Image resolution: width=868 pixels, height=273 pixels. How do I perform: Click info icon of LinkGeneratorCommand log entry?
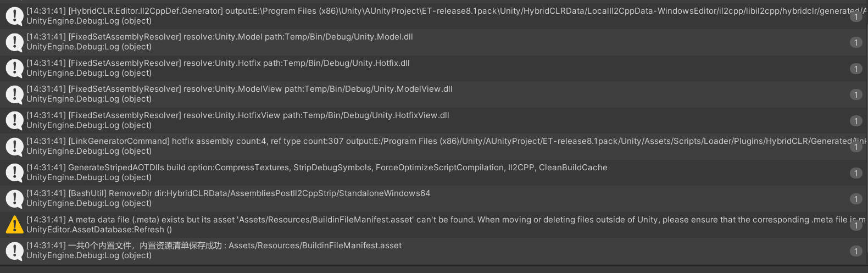click(x=14, y=146)
